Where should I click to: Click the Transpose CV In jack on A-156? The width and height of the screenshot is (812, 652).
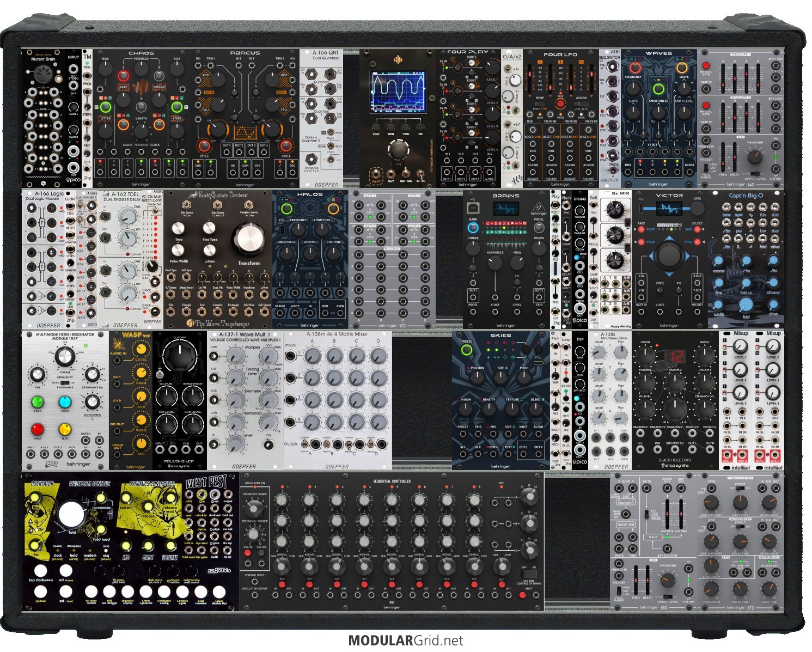(312, 160)
